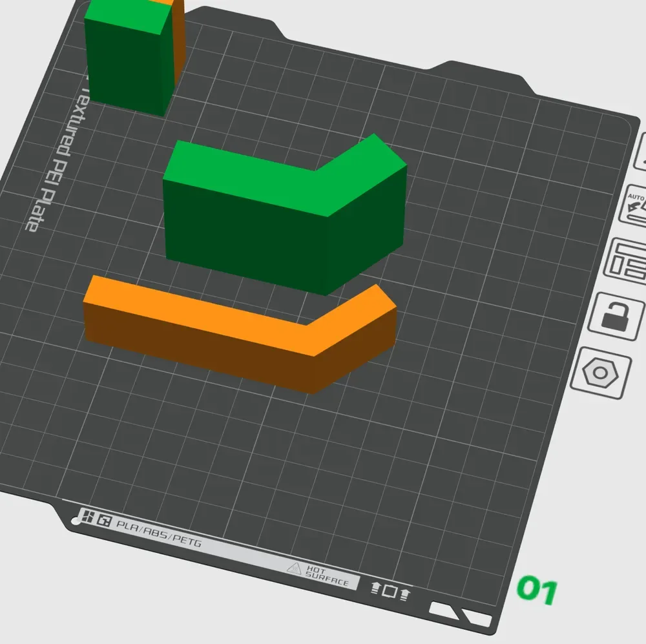Click the green plate number 01

click(537, 590)
